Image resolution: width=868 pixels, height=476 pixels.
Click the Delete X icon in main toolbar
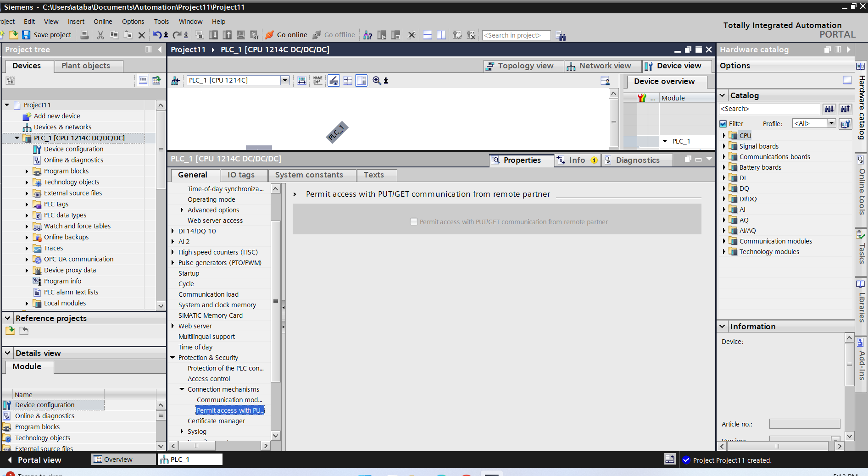click(142, 35)
